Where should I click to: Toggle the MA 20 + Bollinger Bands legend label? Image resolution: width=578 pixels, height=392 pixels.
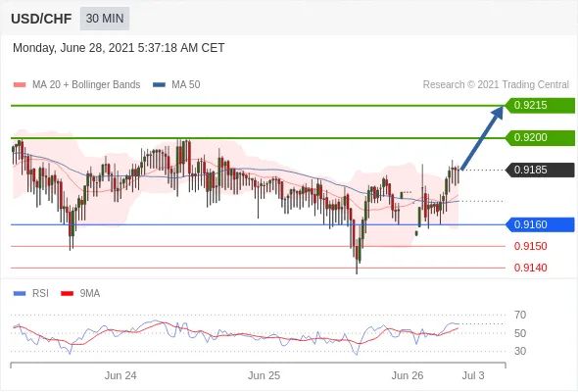86,85
